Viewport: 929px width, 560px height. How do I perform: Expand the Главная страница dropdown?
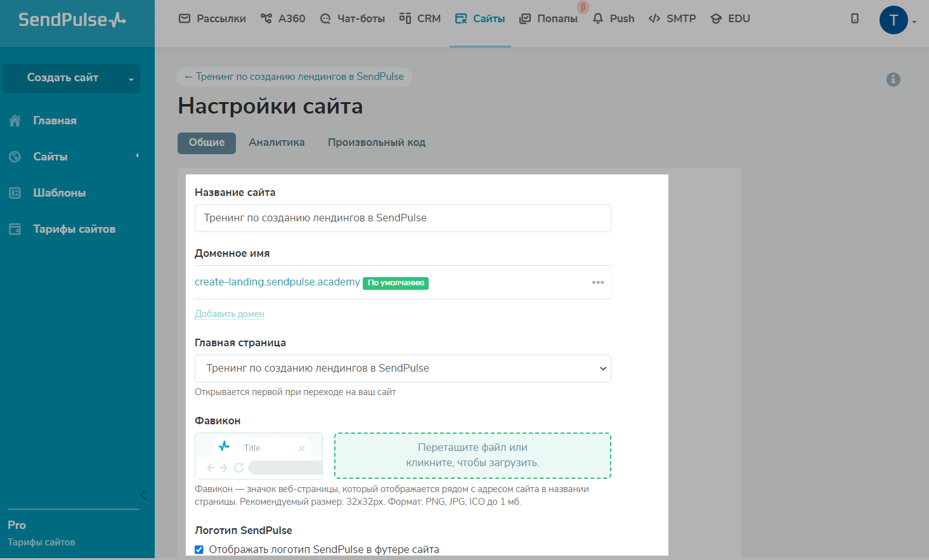(403, 368)
